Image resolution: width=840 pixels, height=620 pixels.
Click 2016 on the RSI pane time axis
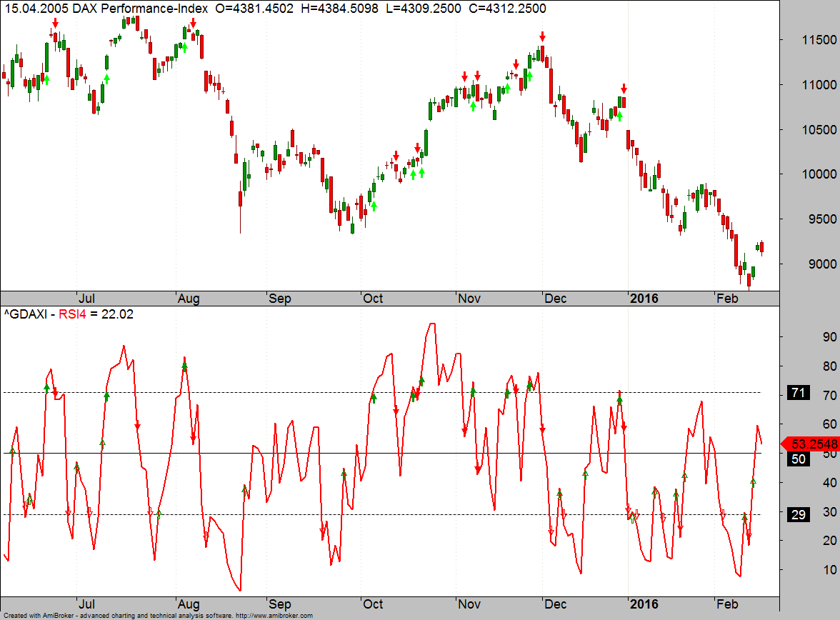pos(644,604)
